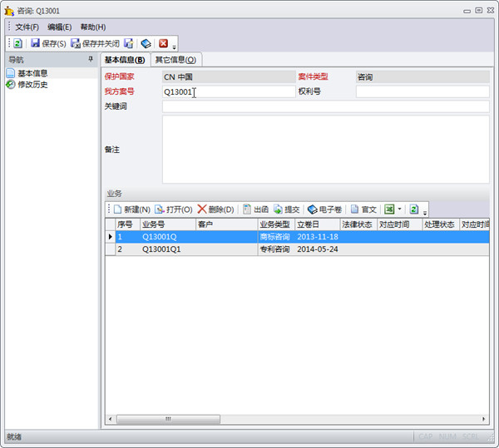Open selected business with 打开(O)

click(x=174, y=209)
